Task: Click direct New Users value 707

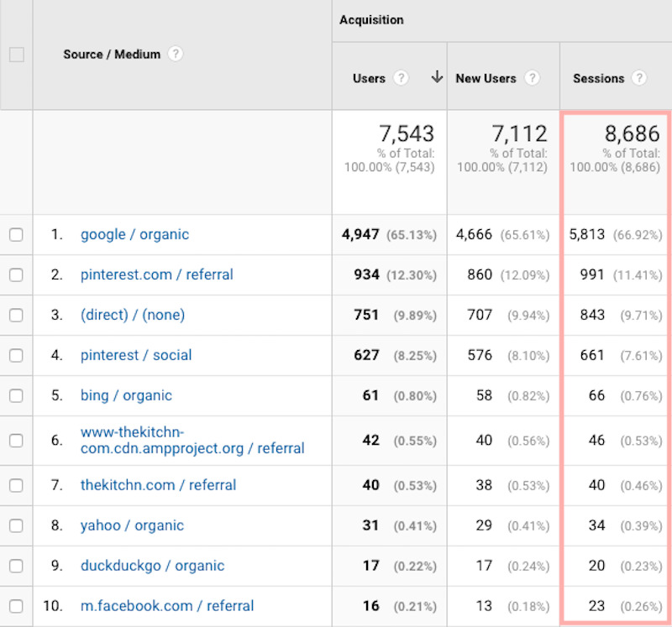Action: (480, 315)
